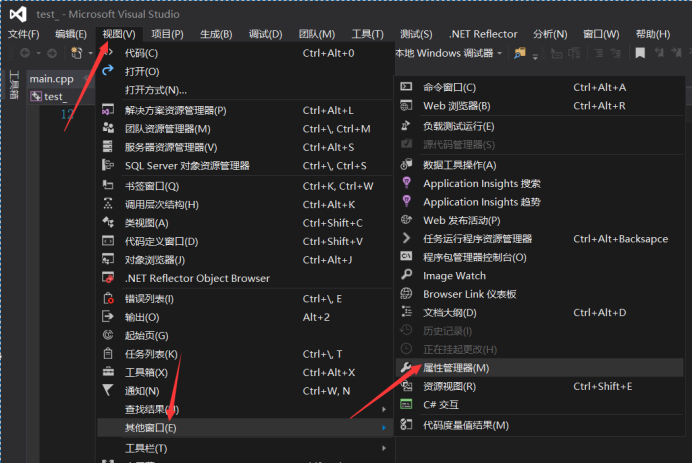Open the navigate backward history dropdown
692x463 pixels.
point(38,53)
